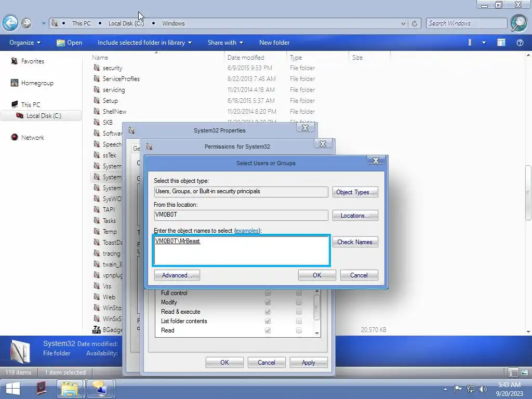532x399 pixels.
Task: Select the tracing folder icon
Action: 97,253
